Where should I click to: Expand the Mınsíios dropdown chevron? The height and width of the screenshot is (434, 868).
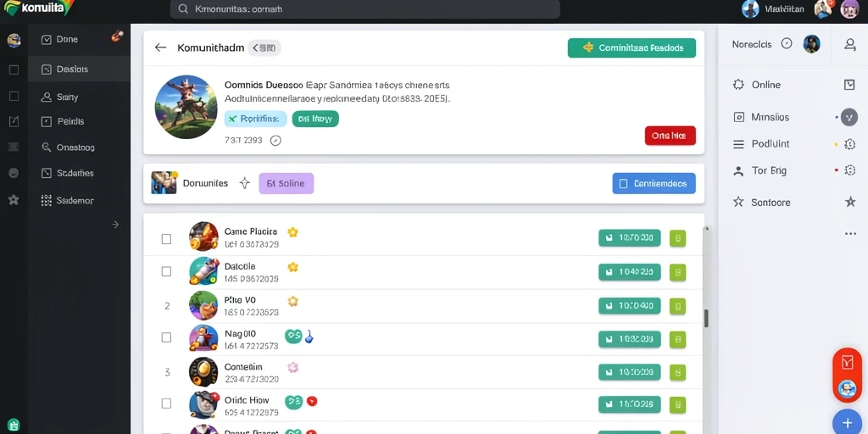[x=849, y=117]
